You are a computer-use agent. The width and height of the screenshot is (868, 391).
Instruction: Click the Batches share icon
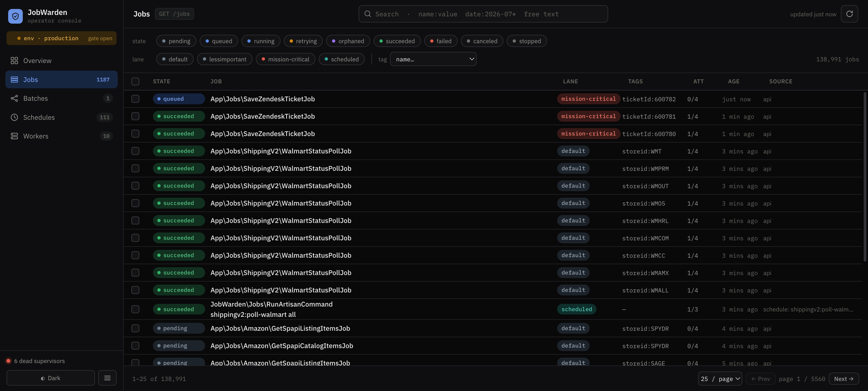(14, 98)
